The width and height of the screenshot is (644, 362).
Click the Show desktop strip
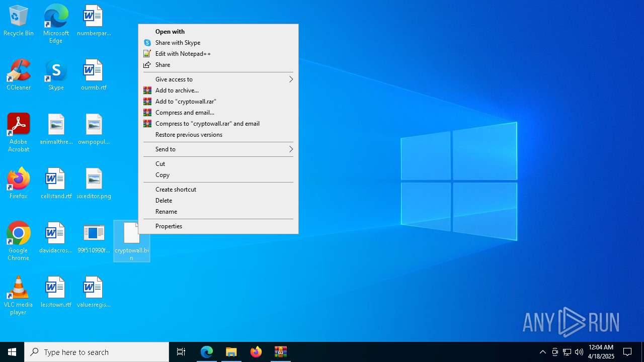point(642,352)
